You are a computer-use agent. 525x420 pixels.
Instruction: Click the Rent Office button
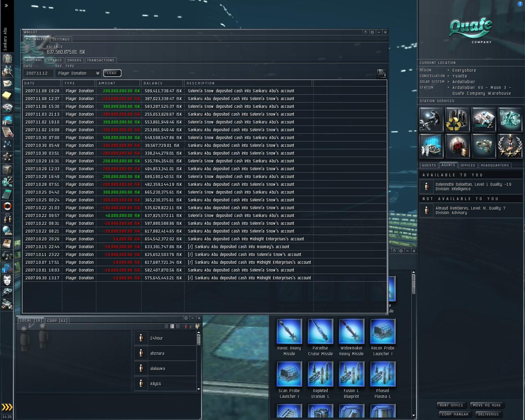point(452,405)
